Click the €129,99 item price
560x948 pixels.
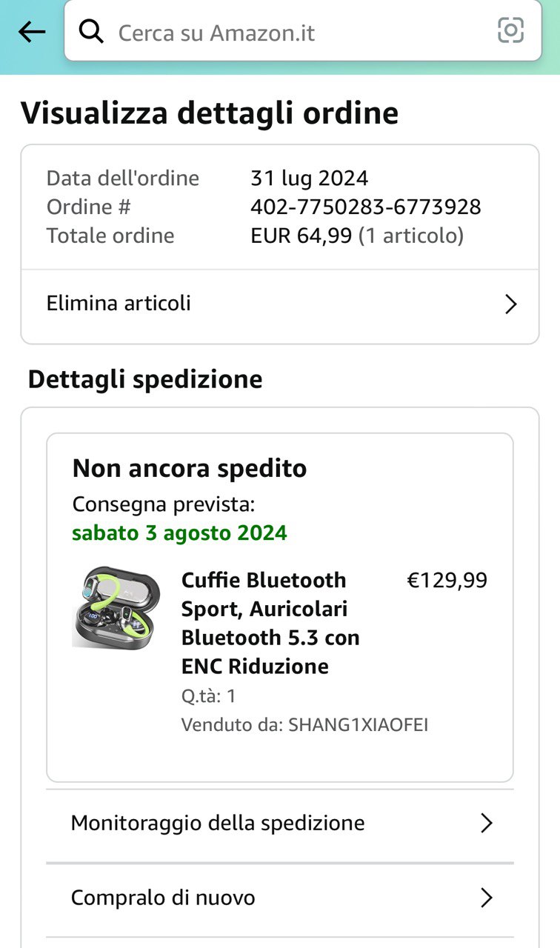(x=447, y=581)
